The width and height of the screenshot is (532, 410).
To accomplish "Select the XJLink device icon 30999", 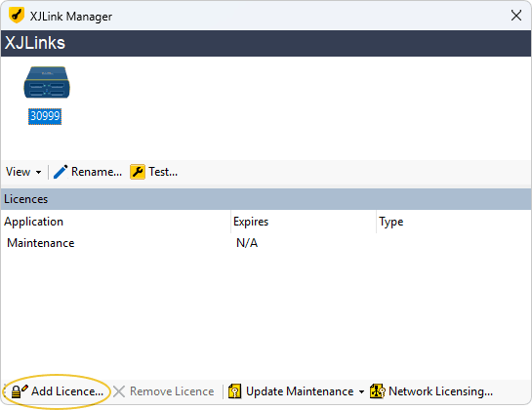I will coord(47,82).
